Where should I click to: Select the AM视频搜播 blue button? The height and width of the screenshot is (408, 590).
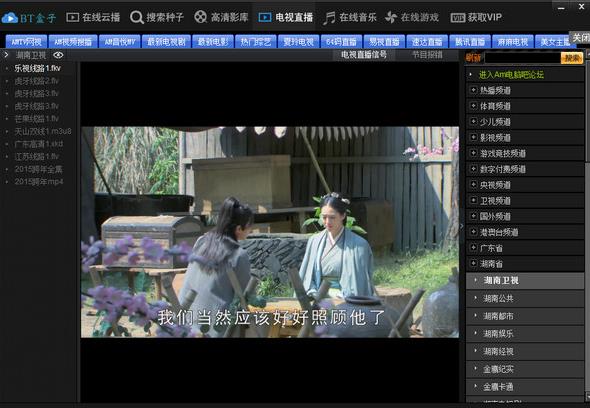click(73, 42)
